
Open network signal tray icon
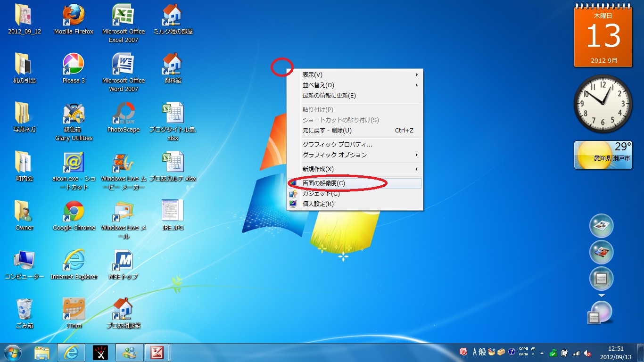[x=576, y=353]
